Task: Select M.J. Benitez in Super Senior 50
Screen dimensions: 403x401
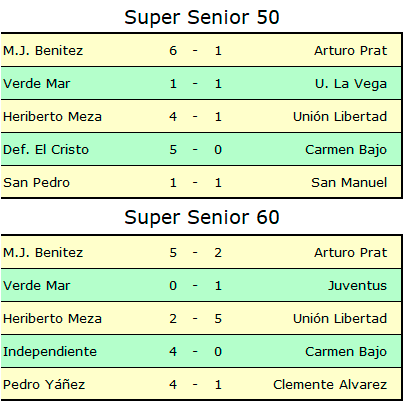Action: point(43,51)
